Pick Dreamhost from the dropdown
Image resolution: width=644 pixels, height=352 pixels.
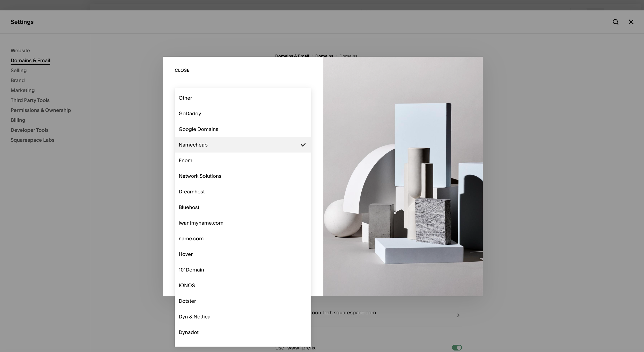pos(191,192)
